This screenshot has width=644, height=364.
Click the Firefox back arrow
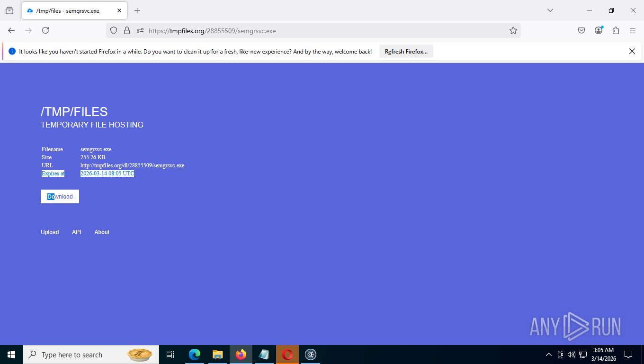pyautogui.click(x=11, y=30)
